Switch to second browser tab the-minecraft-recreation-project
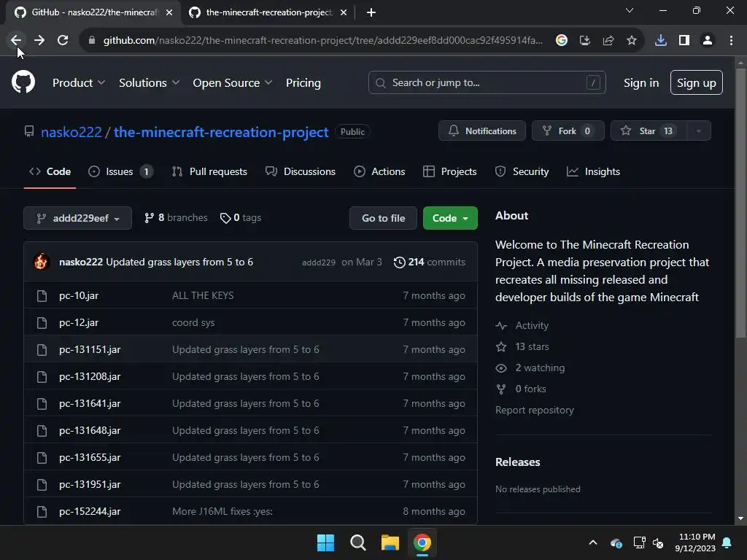Image resolution: width=747 pixels, height=560 pixels. [267, 12]
